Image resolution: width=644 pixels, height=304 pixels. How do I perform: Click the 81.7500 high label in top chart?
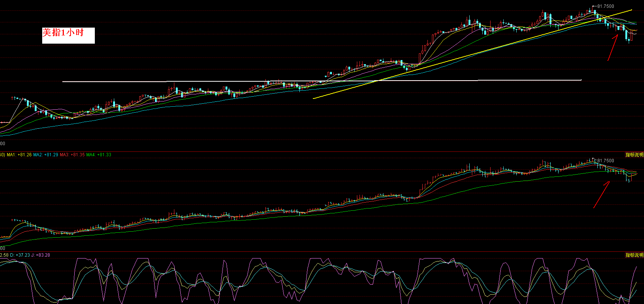[606, 6]
